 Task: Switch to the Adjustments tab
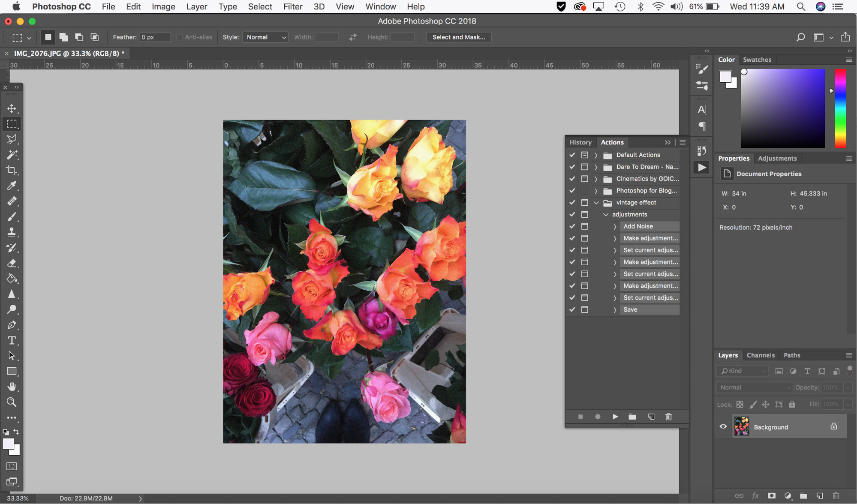pos(777,158)
